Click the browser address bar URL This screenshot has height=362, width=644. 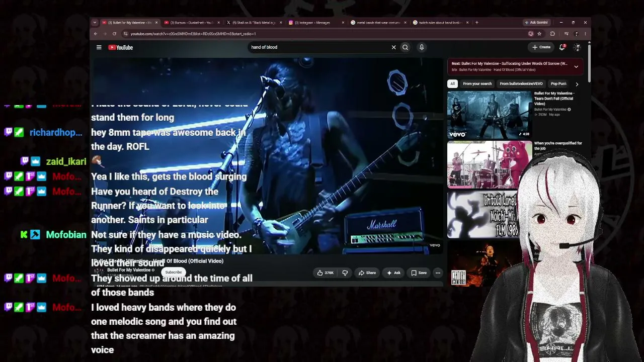tap(193, 34)
